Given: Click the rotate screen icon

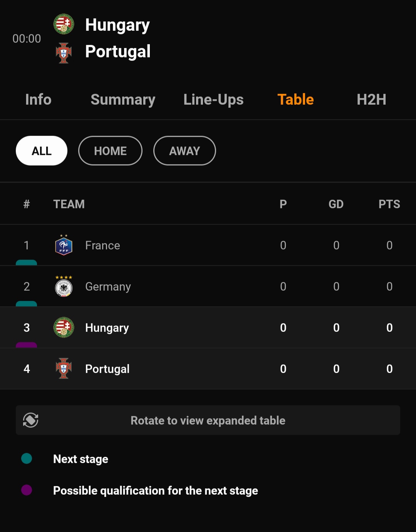Looking at the screenshot, I should 31,420.
